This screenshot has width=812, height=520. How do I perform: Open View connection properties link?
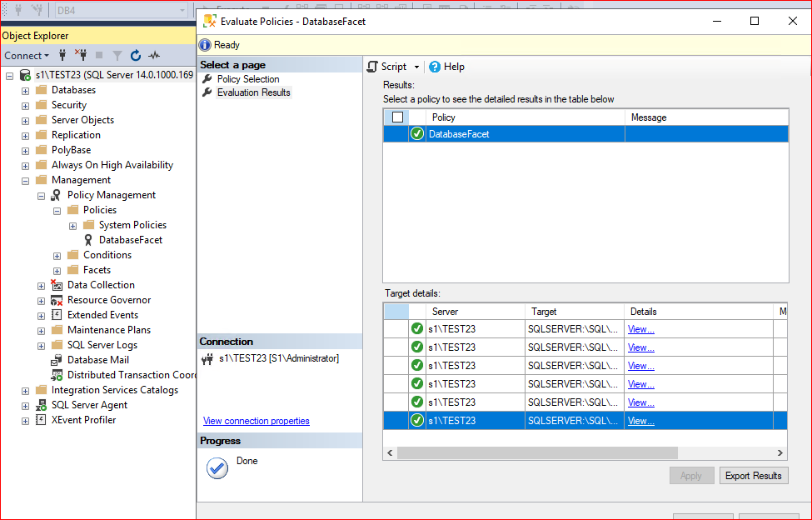click(x=257, y=421)
